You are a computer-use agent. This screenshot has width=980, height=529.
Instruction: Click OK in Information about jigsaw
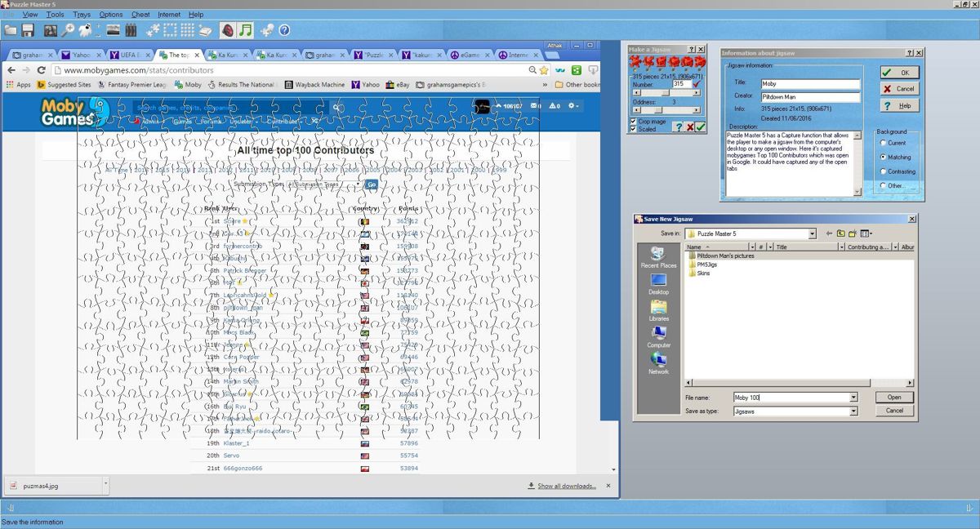tap(900, 72)
